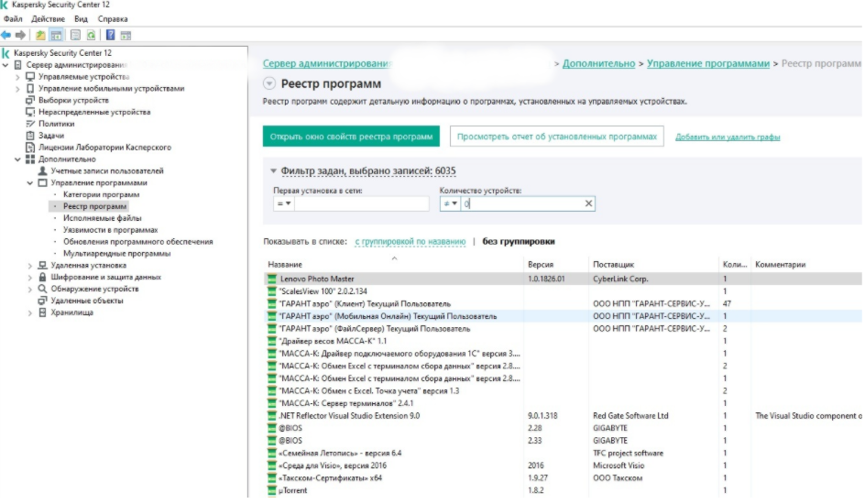
Task: Select ГАРАНТ аэро (Клиент) row
Action: tap(563, 304)
